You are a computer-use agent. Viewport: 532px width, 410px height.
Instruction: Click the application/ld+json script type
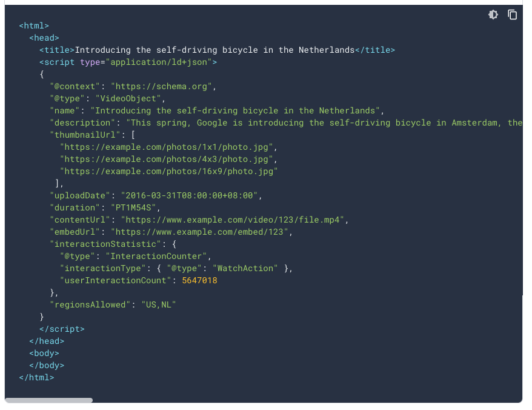(159, 62)
